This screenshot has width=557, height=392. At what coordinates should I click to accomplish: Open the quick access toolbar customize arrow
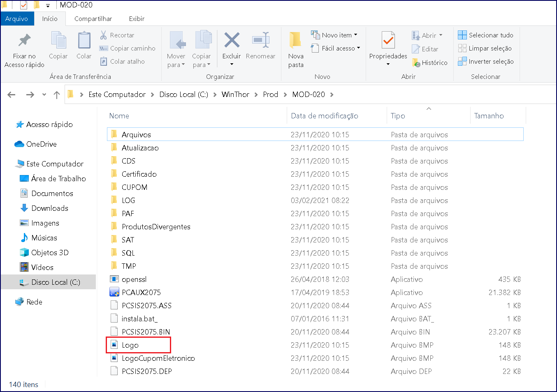tap(48, 5)
